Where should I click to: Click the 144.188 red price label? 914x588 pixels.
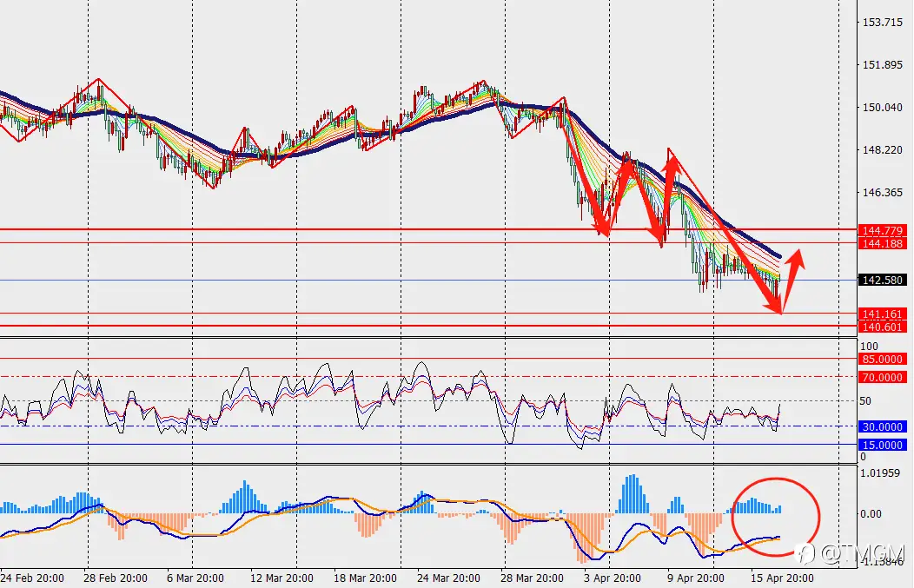click(x=882, y=243)
